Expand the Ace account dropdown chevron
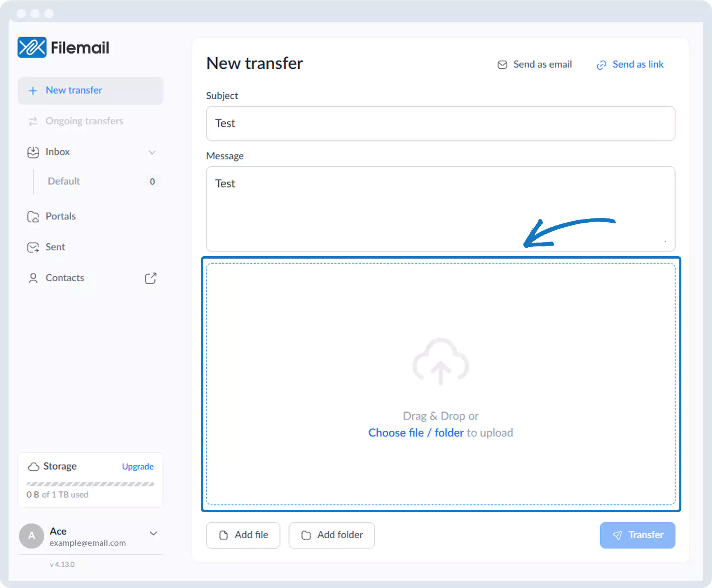This screenshot has height=588, width=712. (153, 533)
